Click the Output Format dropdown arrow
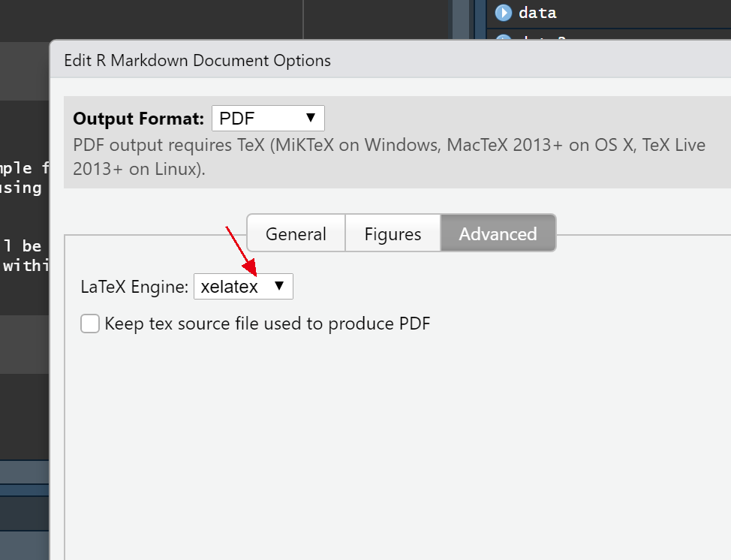 [x=311, y=118]
